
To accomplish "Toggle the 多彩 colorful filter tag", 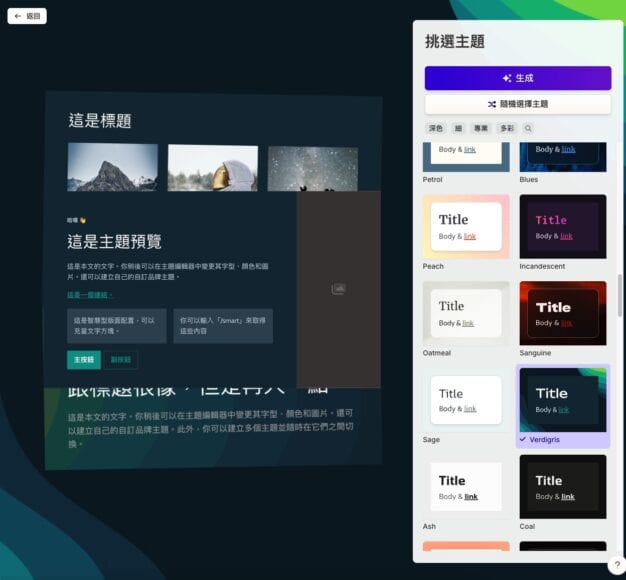I will (507, 128).
